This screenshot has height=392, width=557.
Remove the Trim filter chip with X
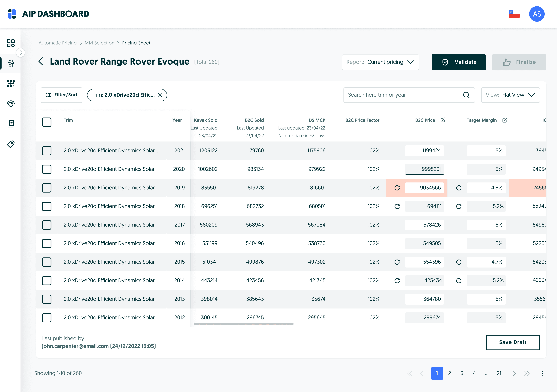[x=160, y=95]
